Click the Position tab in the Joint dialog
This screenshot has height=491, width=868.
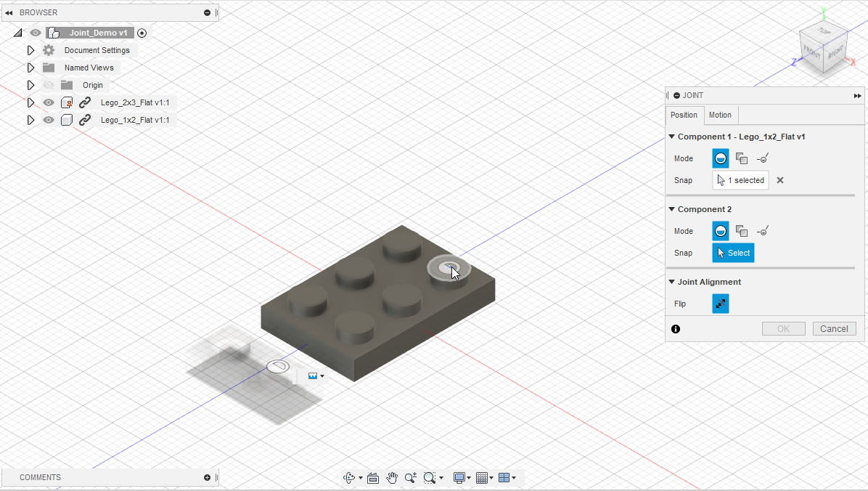tap(684, 115)
